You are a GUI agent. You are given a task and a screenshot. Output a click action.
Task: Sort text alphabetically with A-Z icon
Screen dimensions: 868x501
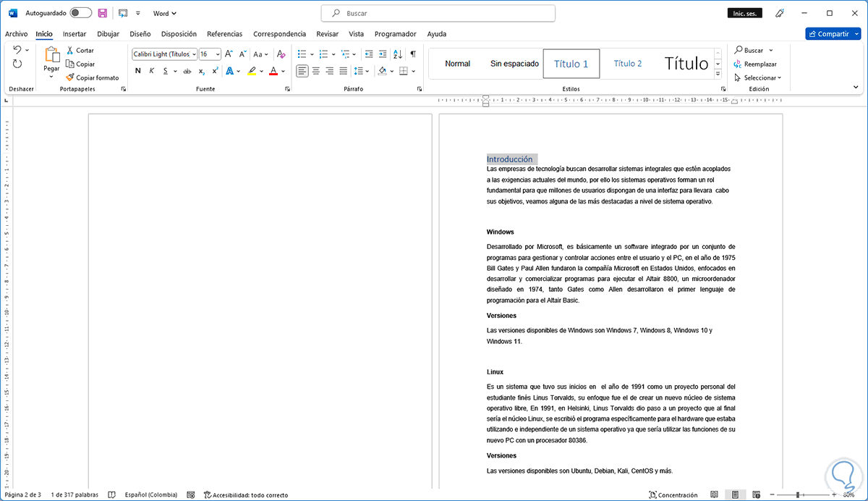[398, 54]
